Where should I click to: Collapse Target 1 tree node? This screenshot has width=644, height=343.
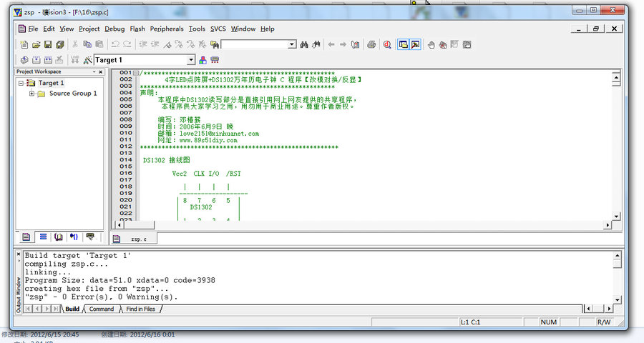(x=21, y=83)
